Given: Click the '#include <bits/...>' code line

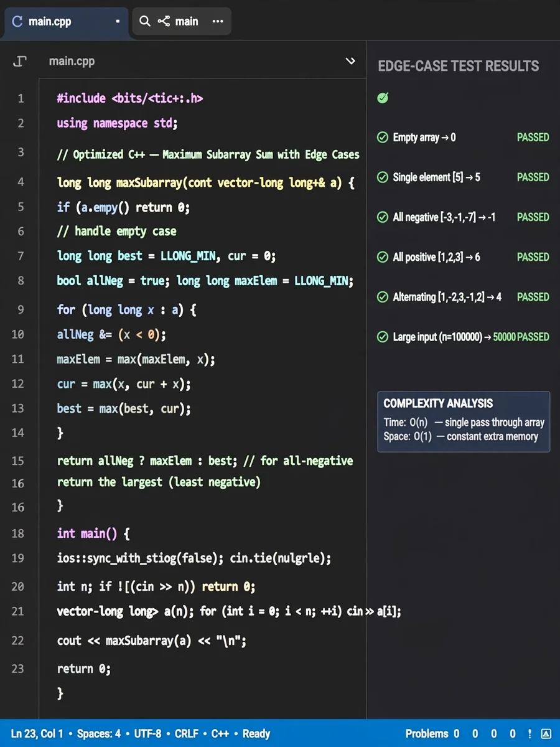Looking at the screenshot, I should tap(130, 98).
